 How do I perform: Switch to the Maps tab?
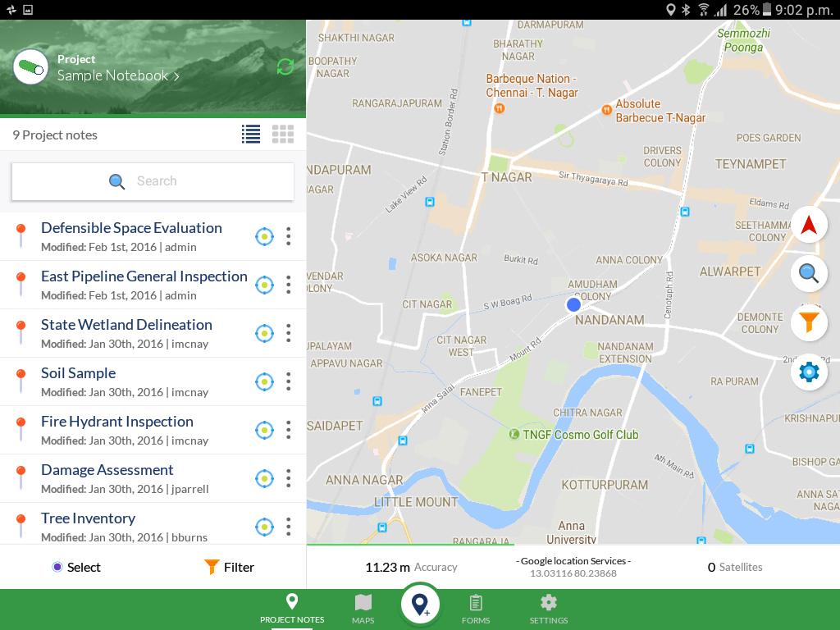point(363,609)
